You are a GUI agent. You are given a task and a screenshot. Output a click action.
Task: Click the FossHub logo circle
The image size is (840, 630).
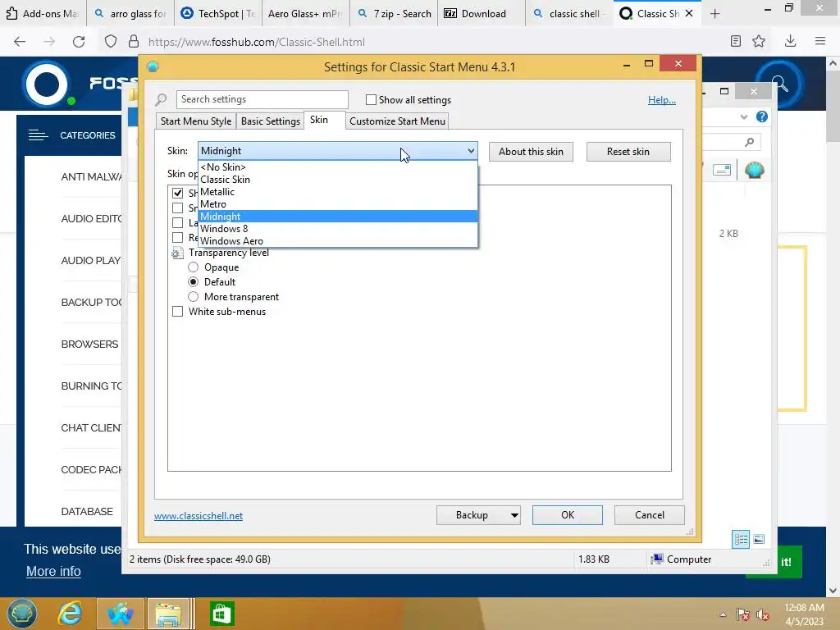point(46,84)
